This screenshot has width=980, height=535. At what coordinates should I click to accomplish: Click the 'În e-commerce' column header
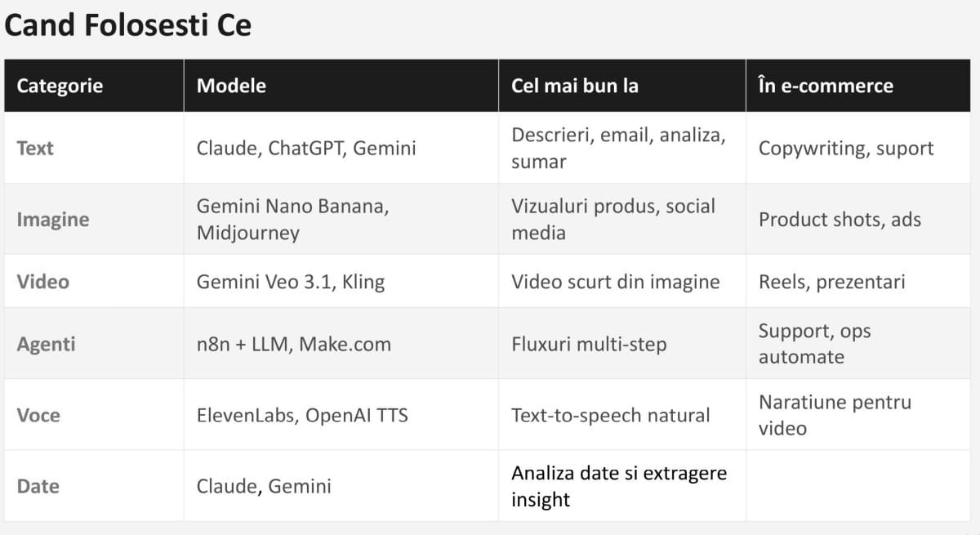click(826, 86)
